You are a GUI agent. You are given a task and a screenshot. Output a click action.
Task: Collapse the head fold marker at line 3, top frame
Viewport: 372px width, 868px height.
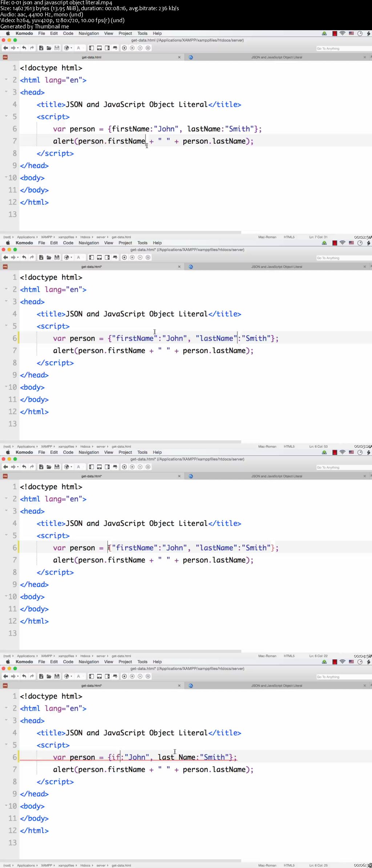6,91
